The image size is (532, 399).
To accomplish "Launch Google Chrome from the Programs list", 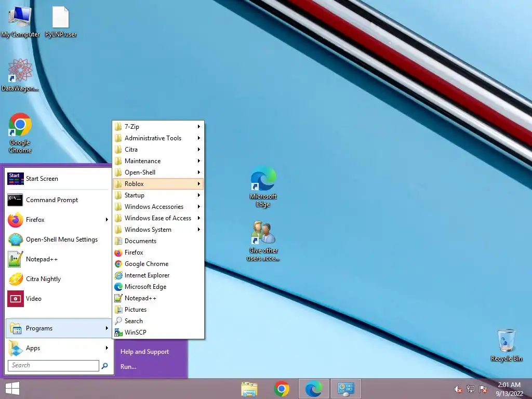I will [158, 263].
